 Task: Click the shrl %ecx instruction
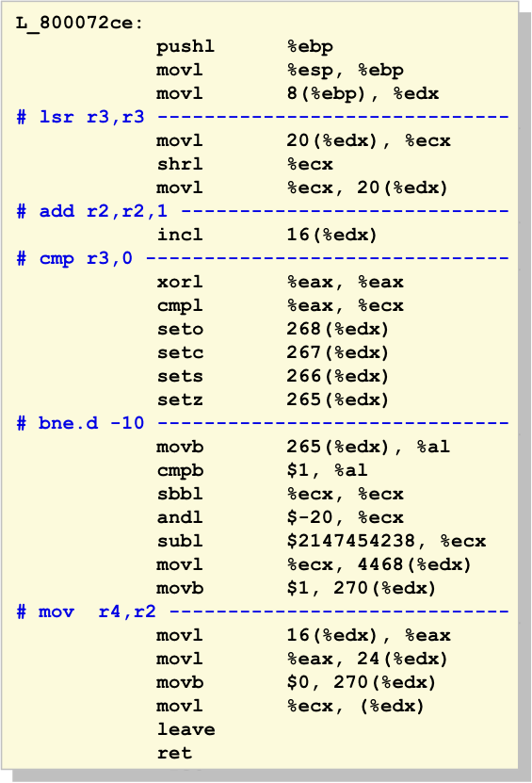click(x=245, y=164)
